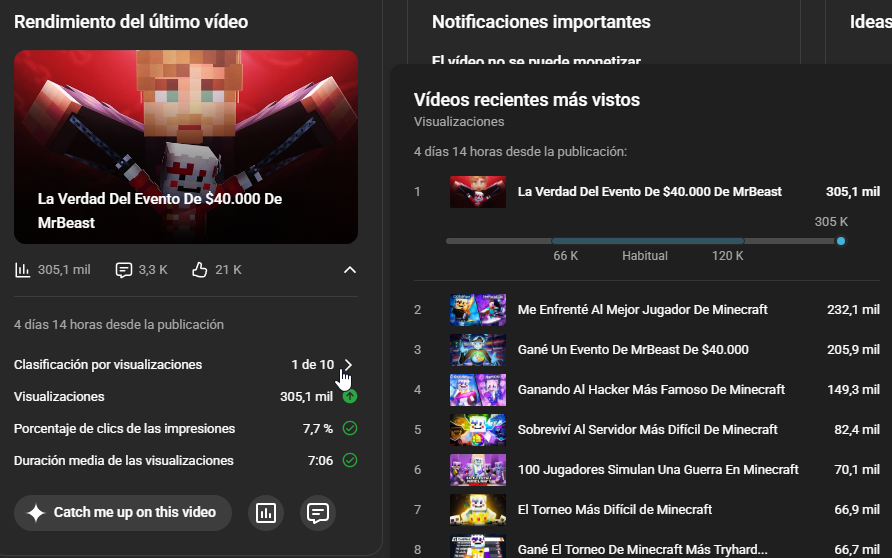Open Clasificación por visualizaciones chevron arrow
Viewport: 892px width, 558px height.
(x=348, y=365)
